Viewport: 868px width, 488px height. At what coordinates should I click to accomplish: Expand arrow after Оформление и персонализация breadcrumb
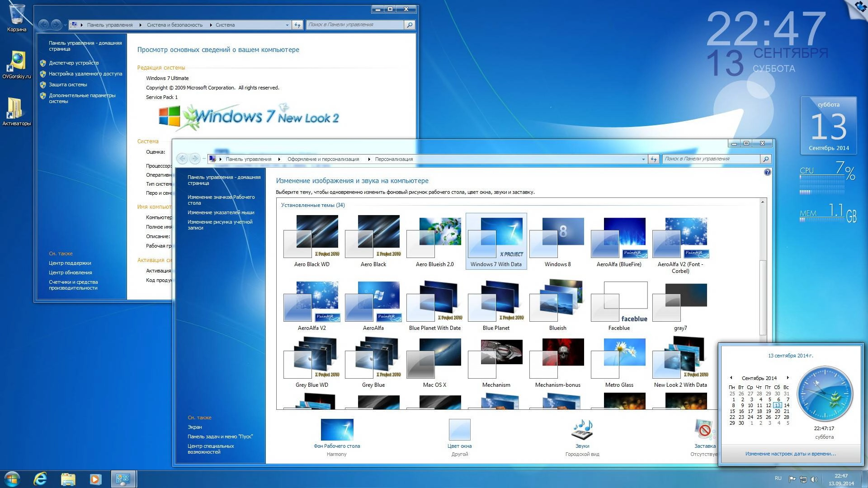click(369, 159)
